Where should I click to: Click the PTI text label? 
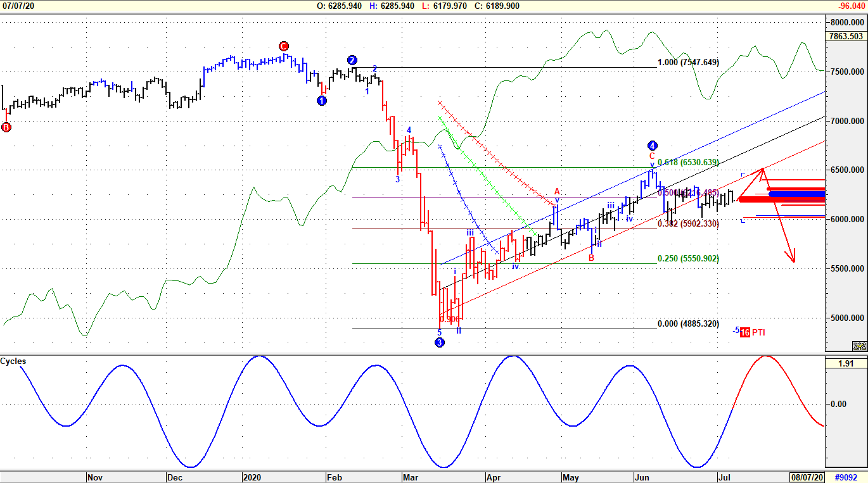[x=758, y=332]
